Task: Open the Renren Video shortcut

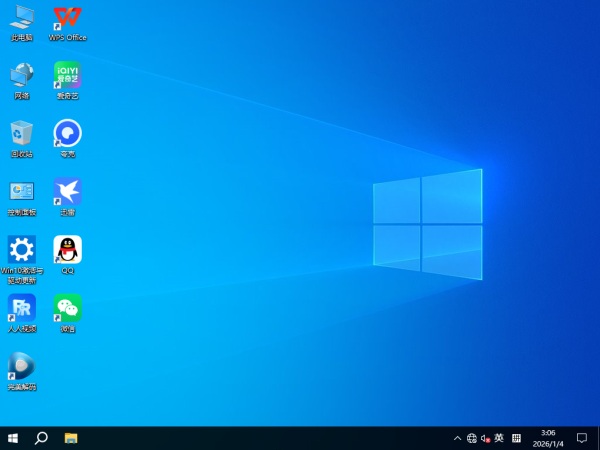Action: tap(22, 307)
